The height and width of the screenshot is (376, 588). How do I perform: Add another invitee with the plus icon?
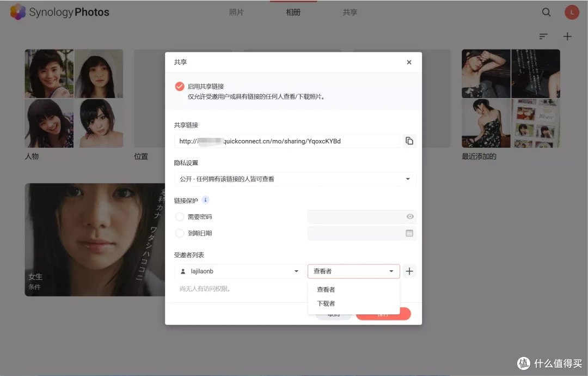tap(409, 271)
